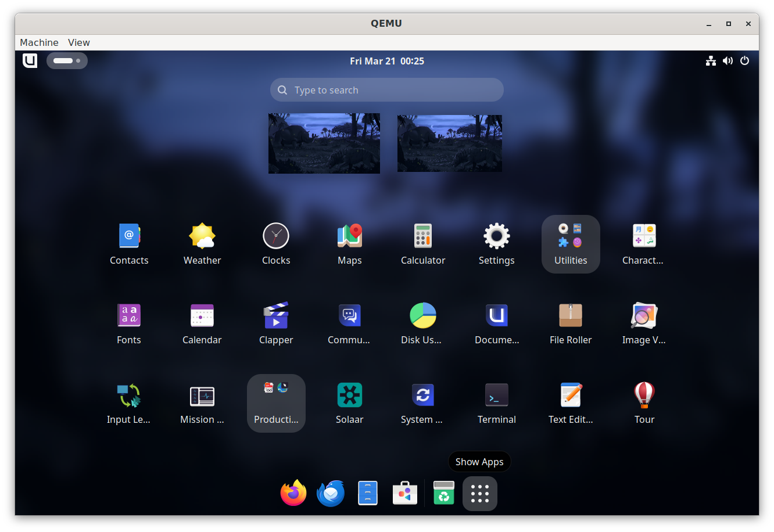Launch the Weather app

click(202, 244)
